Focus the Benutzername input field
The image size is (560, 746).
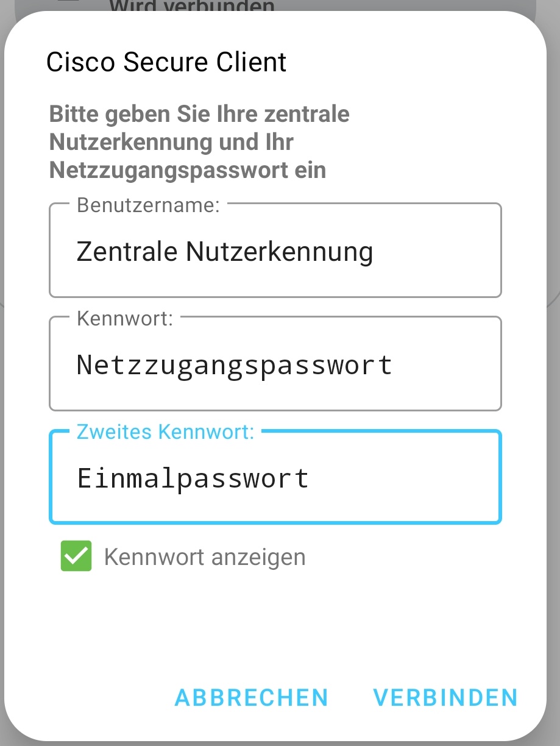275,251
